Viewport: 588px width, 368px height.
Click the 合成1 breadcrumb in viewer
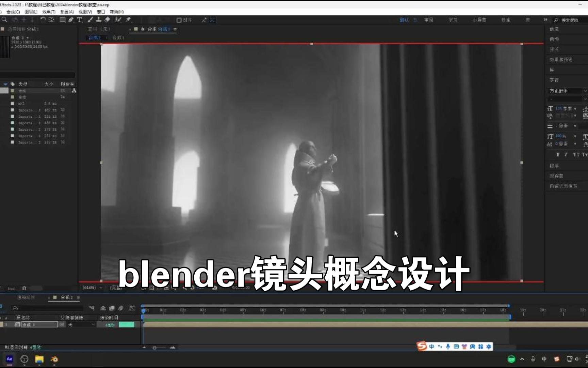[x=118, y=38]
